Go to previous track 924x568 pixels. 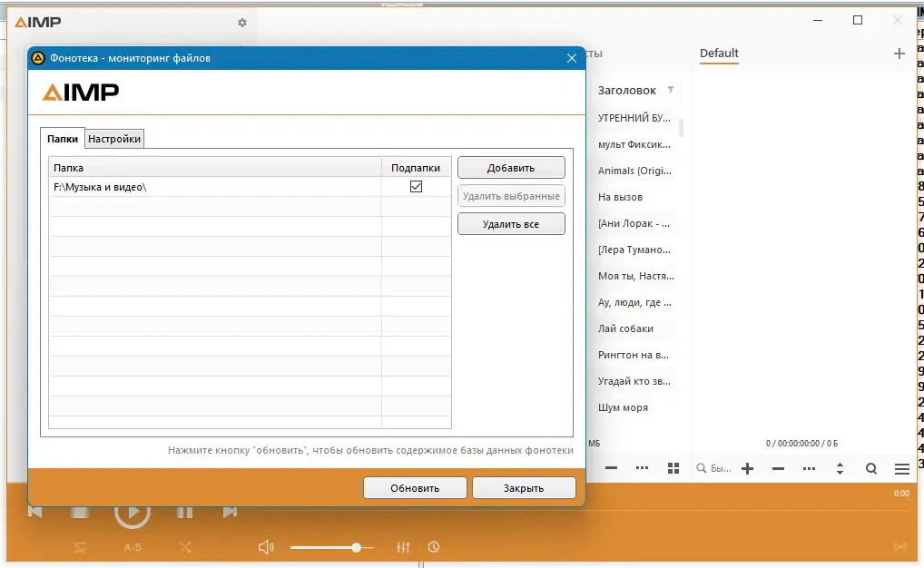click(x=34, y=512)
